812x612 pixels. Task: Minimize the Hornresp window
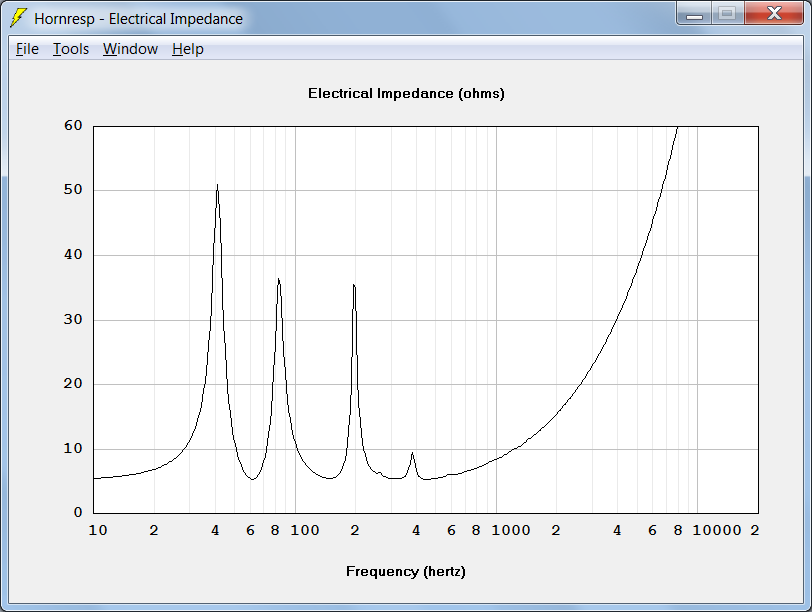click(694, 13)
